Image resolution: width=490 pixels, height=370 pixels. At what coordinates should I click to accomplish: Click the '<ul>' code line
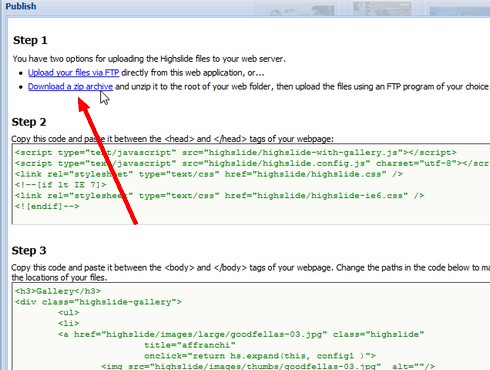[69, 312]
